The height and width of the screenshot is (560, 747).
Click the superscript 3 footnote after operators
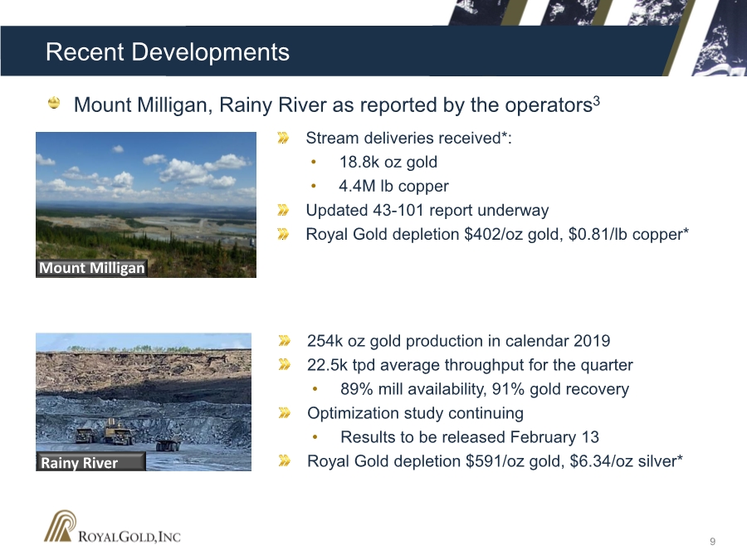pos(597,100)
